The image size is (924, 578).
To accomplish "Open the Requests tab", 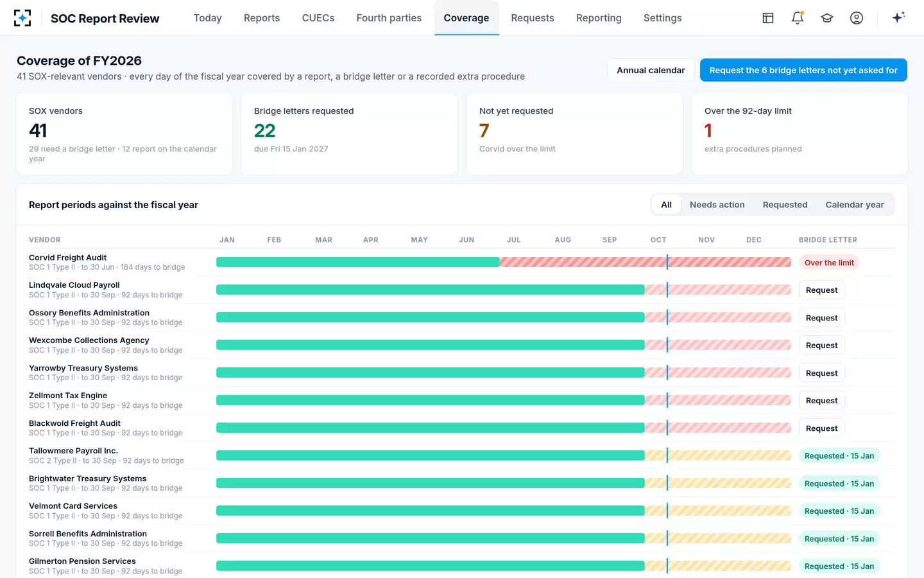I will click(x=533, y=18).
